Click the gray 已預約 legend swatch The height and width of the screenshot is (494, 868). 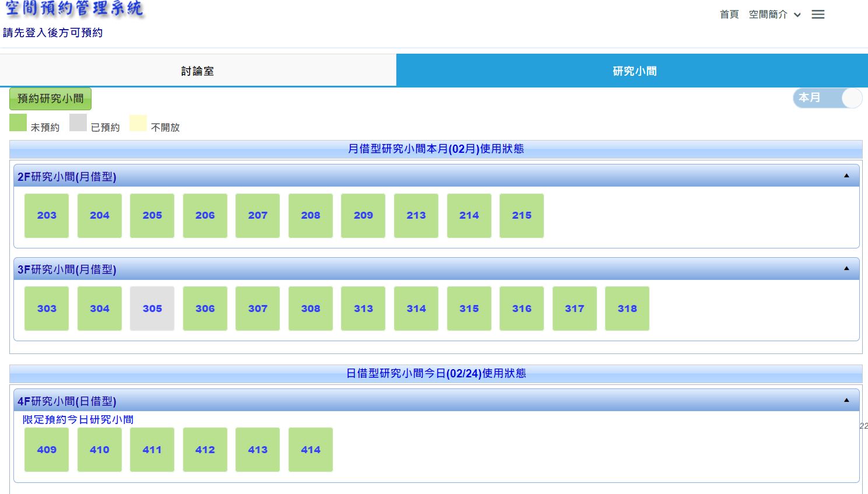[78, 123]
